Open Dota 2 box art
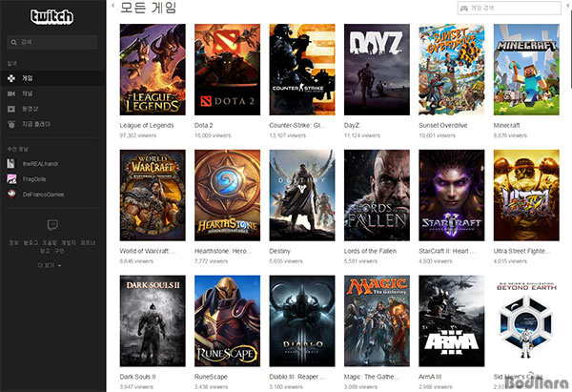 227,70
